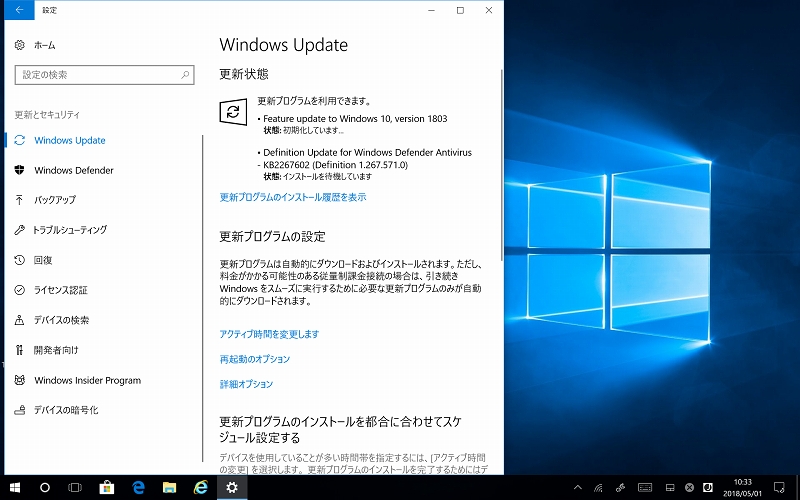Show hidden tray icons chevron
Viewport: 800px width, 500px height.
[x=578, y=488]
